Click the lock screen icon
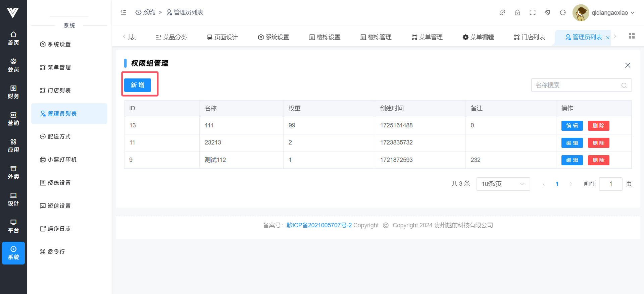The image size is (644, 294). click(x=517, y=13)
